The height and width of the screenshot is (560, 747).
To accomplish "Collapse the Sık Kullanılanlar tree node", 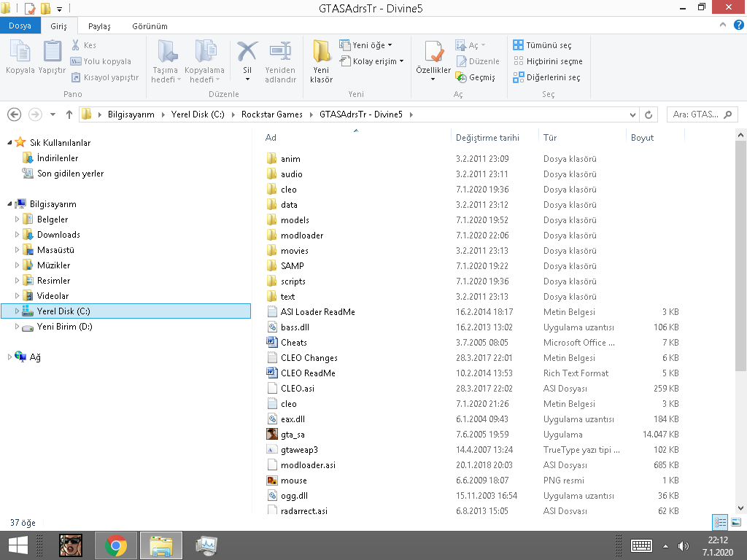I will [9, 142].
